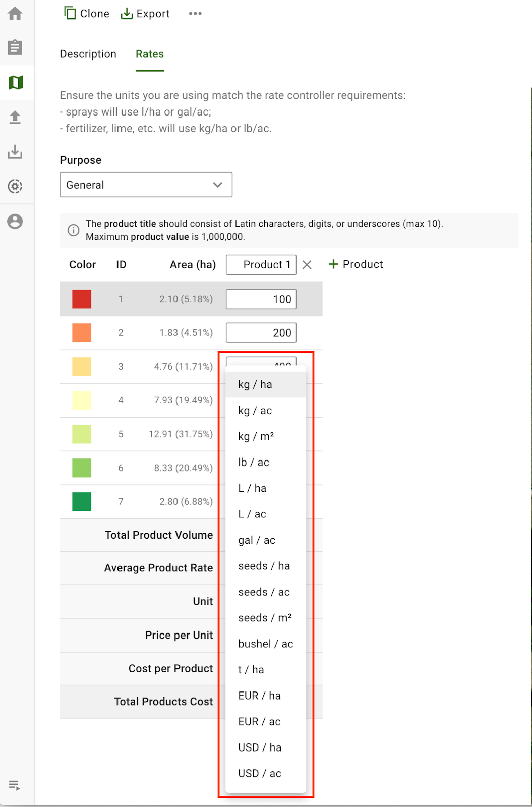Click the home icon in the sidebar
Screen dimensions: 532x807
(x=15, y=14)
